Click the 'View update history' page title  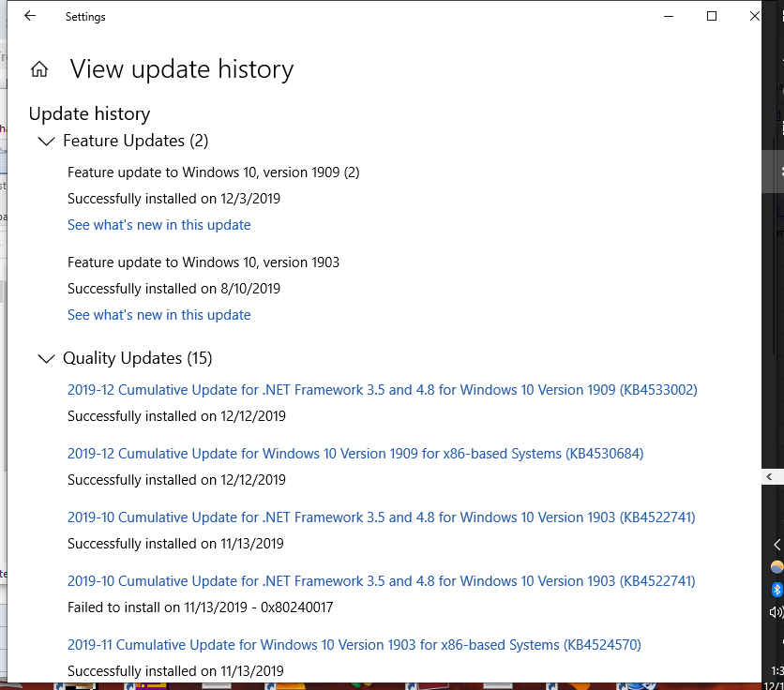click(182, 69)
